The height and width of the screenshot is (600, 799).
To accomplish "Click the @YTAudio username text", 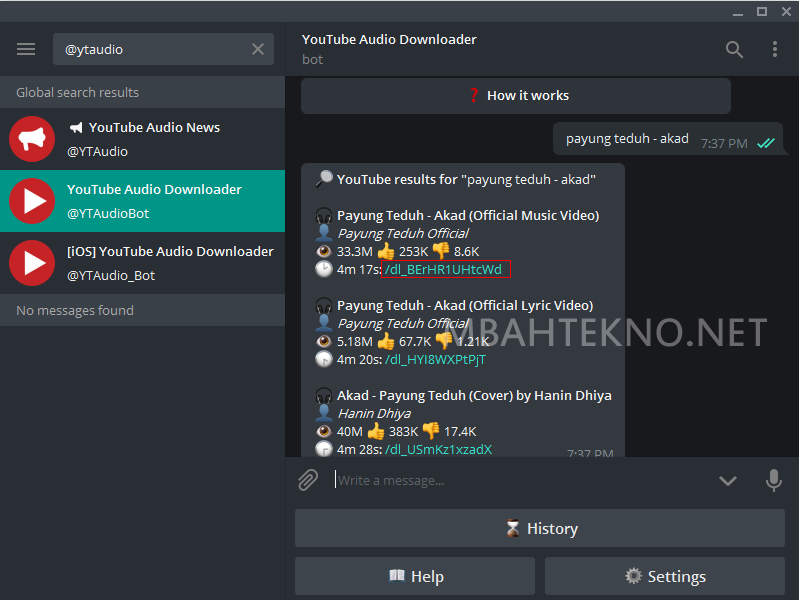I will pyautogui.click(x=97, y=151).
